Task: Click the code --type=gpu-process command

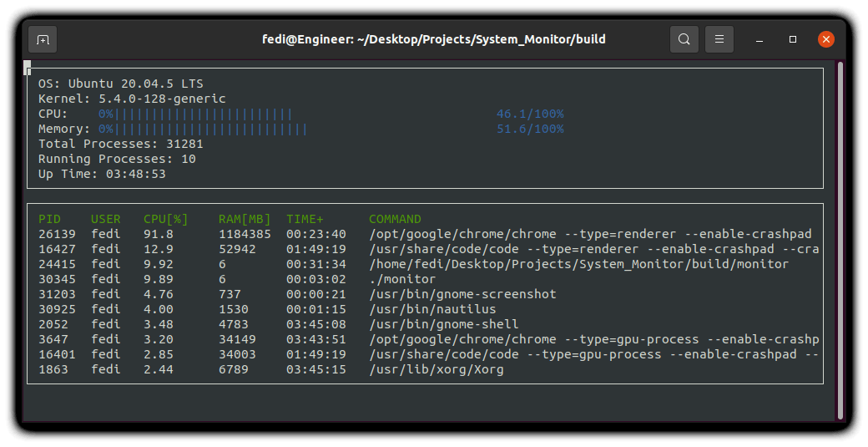Action: 594,354
